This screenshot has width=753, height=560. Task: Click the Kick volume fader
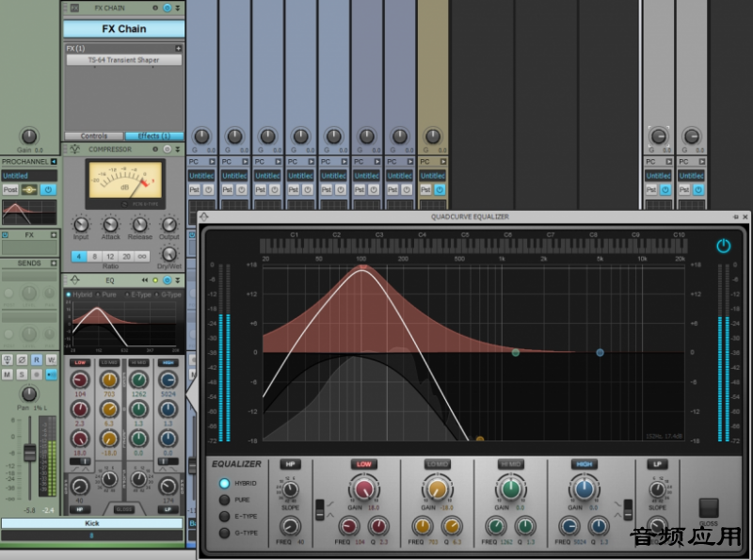(30, 453)
